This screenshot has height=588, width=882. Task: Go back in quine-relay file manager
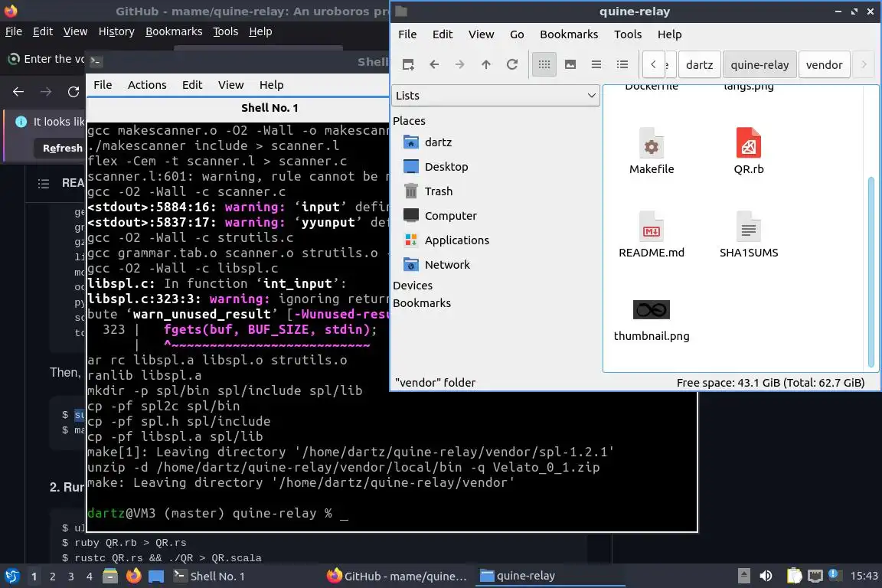click(x=433, y=65)
